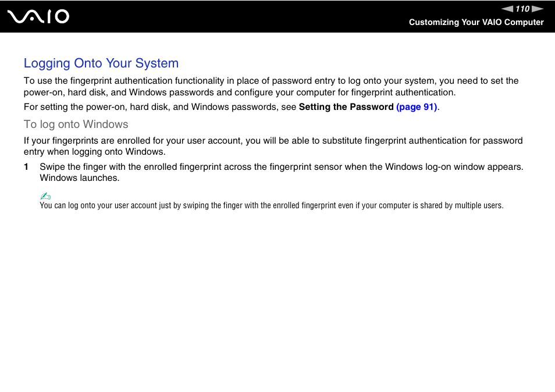Click 'Customizing Your VAIO Computer' header
The image size is (555, 392).
pyautogui.click(x=476, y=22)
